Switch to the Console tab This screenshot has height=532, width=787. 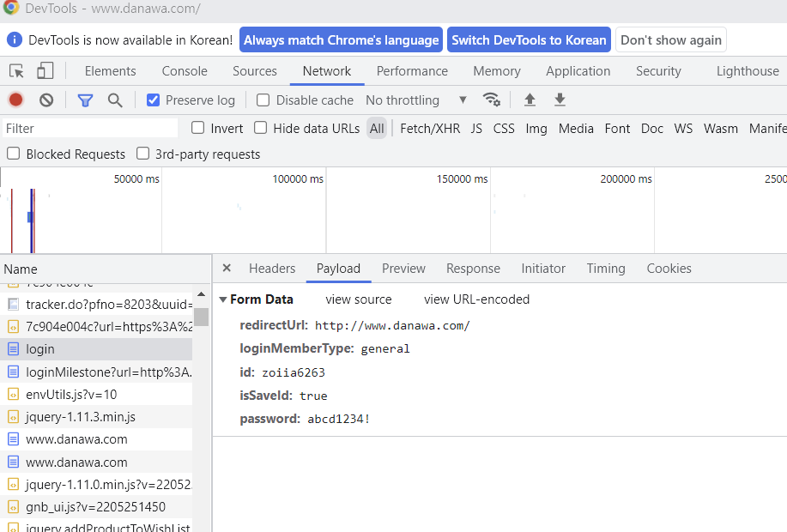185,71
